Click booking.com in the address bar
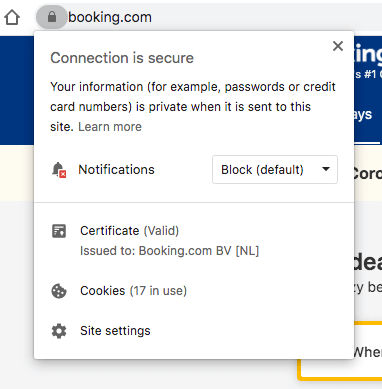The height and width of the screenshot is (389, 382). point(110,17)
